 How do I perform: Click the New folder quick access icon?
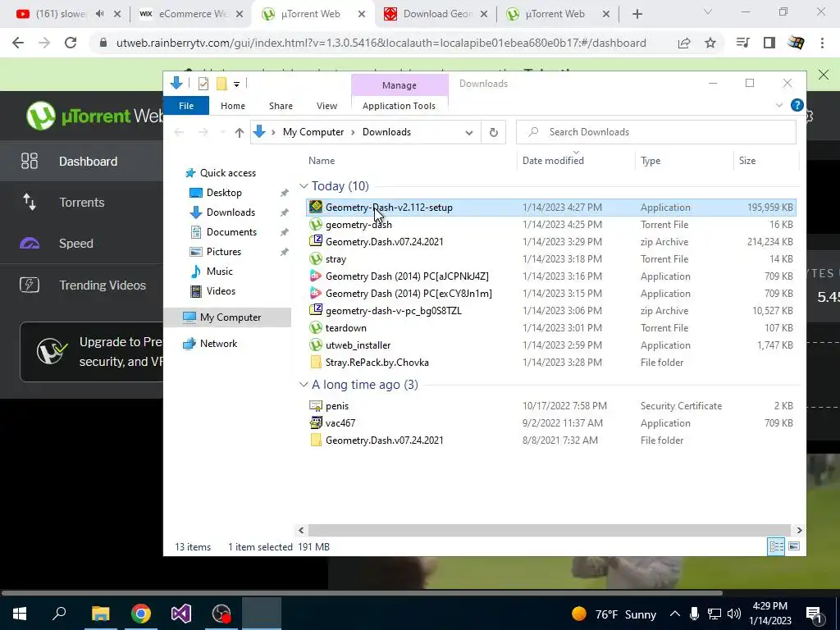(221, 84)
